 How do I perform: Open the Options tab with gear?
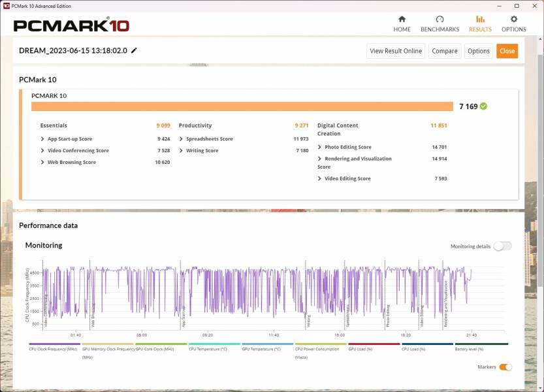[x=513, y=24]
